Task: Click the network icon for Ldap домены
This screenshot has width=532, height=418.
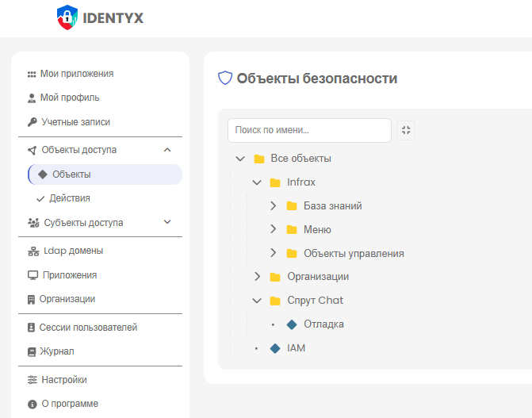Action: point(33,251)
